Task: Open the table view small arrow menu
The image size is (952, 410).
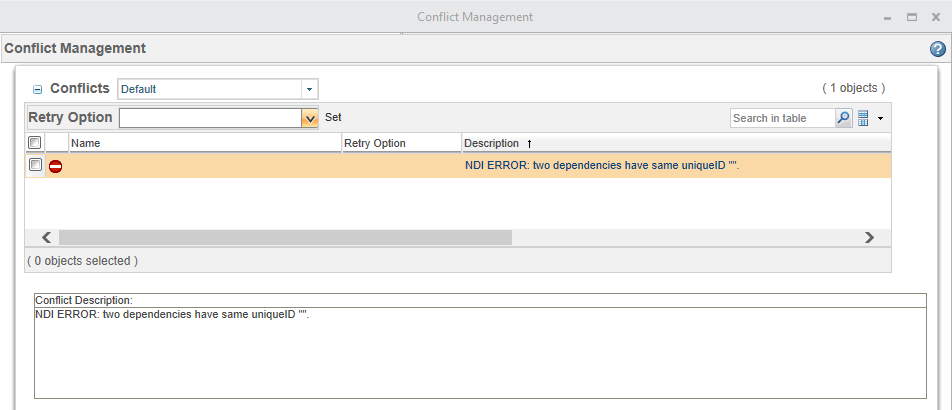Action: (x=880, y=119)
